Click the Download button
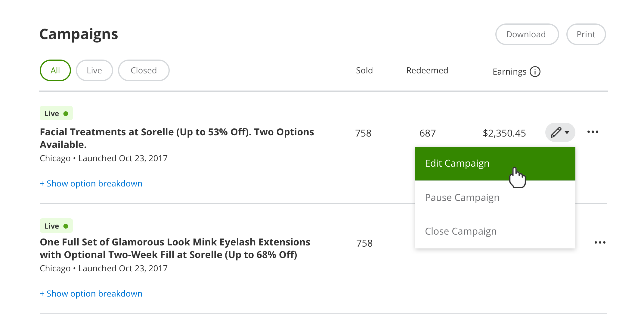 point(527,34)
